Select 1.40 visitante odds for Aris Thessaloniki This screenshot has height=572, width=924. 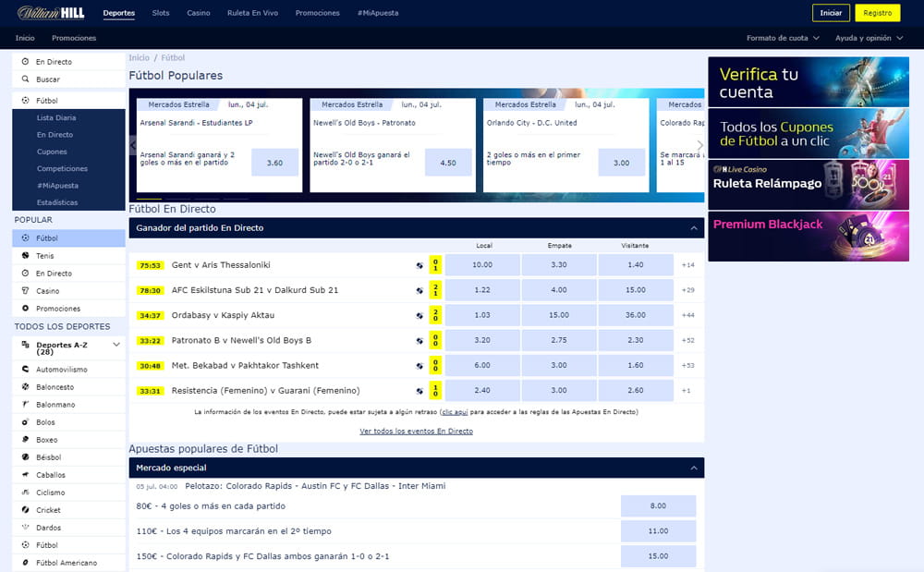(636, 265)
